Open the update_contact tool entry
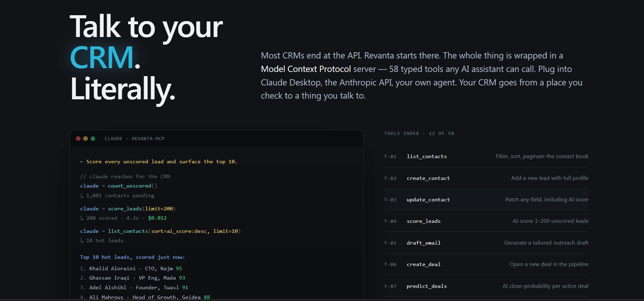 tap(486, 200)
